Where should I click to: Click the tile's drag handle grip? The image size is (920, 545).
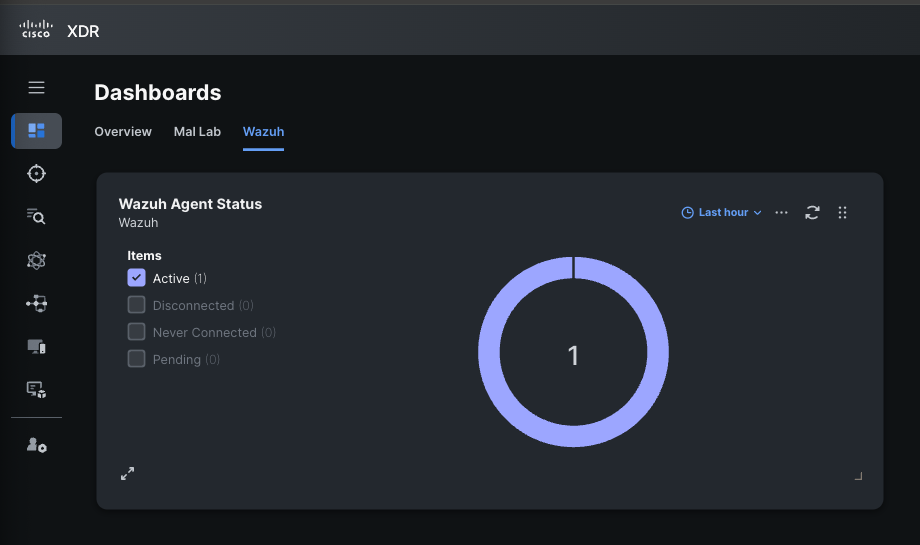[842, 212]
